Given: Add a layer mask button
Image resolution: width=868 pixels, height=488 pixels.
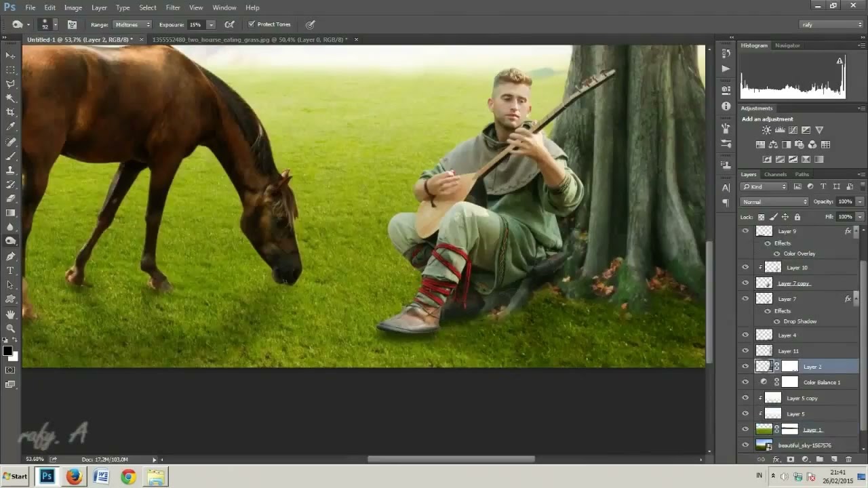Looking at the screenshot, I should [790, 460].
